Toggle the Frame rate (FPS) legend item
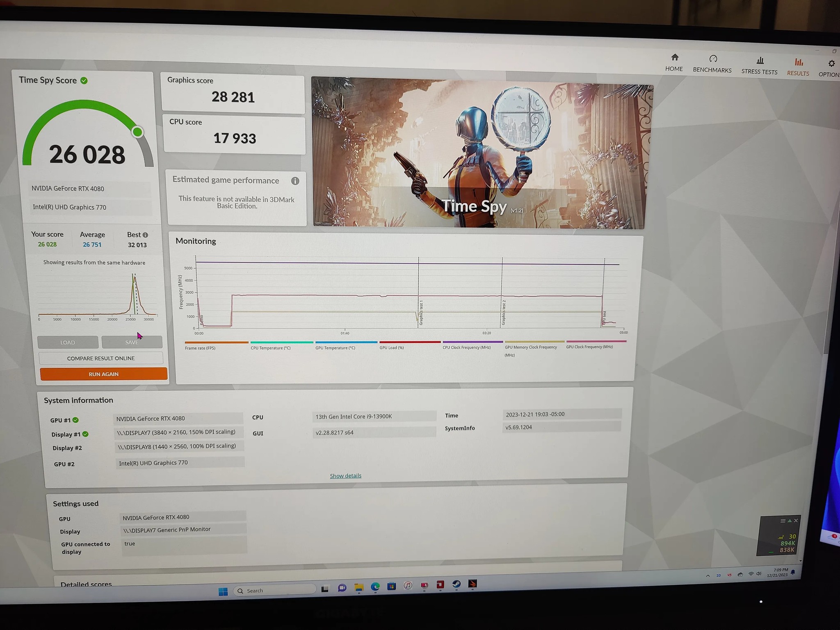The image size is (840, 630). click(216, 345)
